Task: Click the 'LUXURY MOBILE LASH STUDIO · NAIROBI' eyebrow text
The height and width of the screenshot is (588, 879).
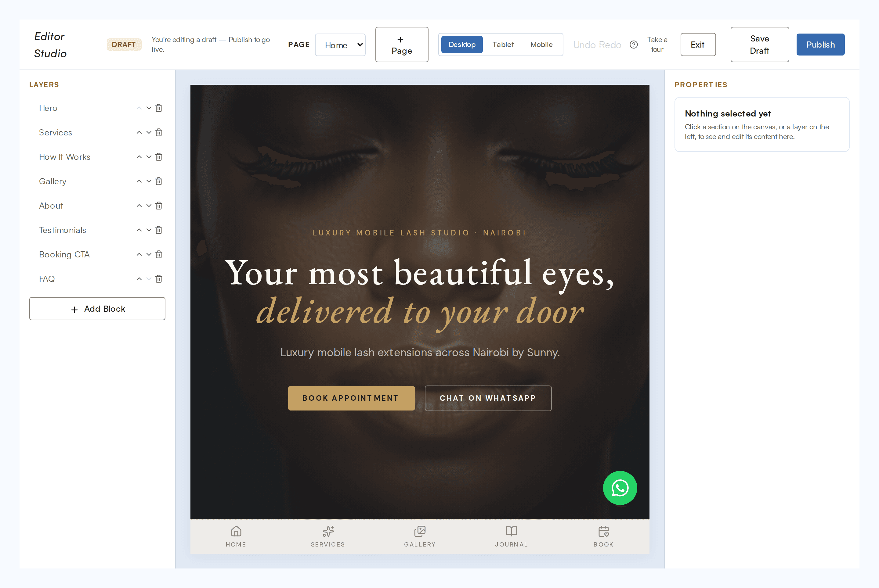Action: click(420, 233)
